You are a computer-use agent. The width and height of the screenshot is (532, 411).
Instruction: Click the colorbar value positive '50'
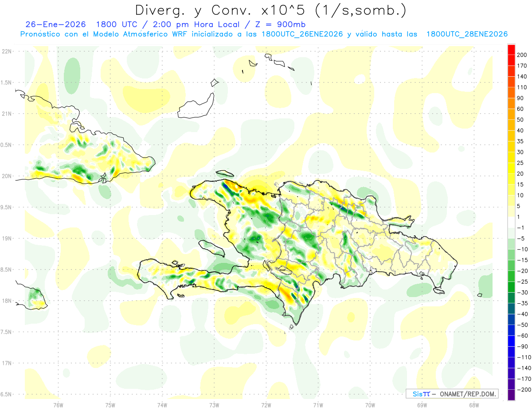click(520, 120)
